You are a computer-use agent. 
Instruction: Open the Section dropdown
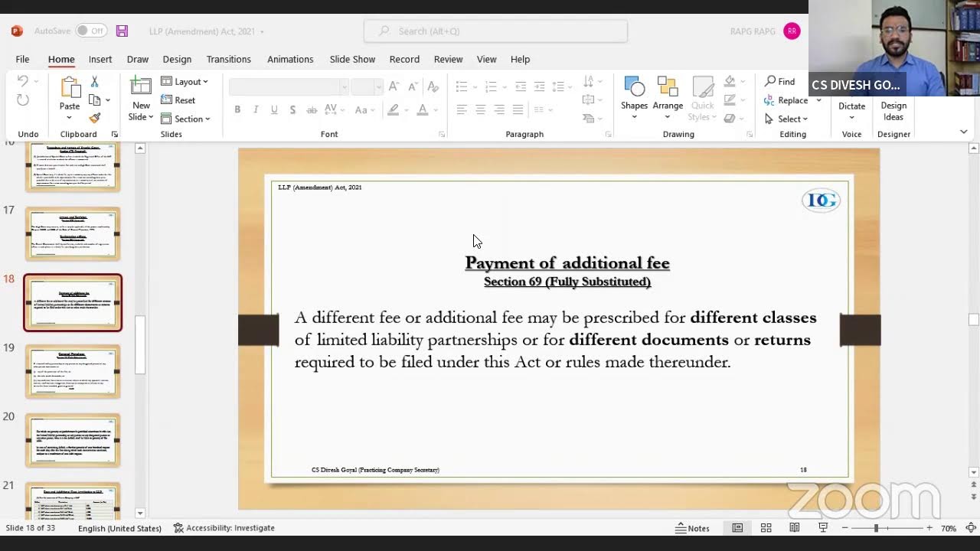[x=185, y=119]
